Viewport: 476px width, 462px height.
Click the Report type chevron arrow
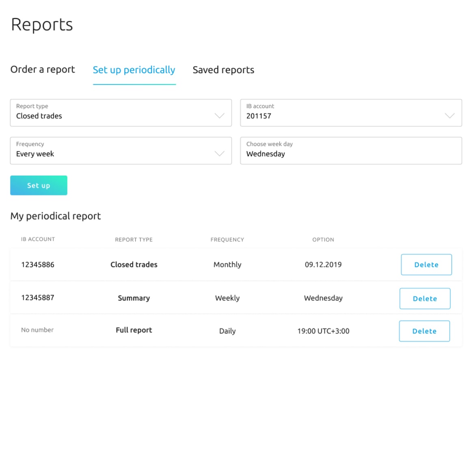coord(219,116)
